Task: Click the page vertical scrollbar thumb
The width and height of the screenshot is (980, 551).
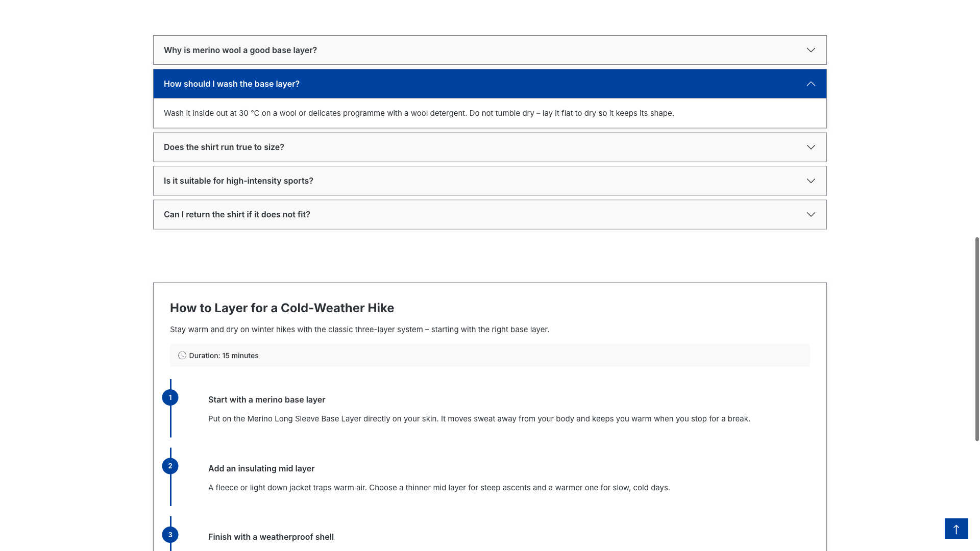Action: click(977, 339)
